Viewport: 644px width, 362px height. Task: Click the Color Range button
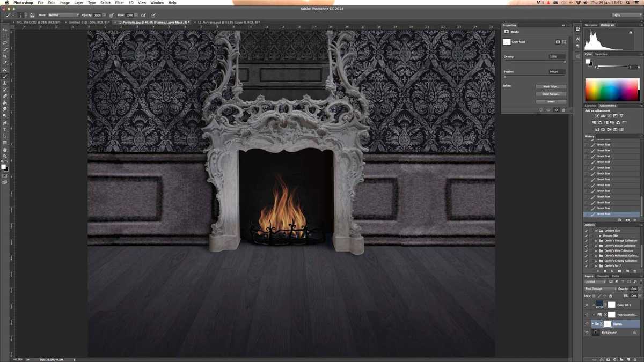(x=551, y=94)
